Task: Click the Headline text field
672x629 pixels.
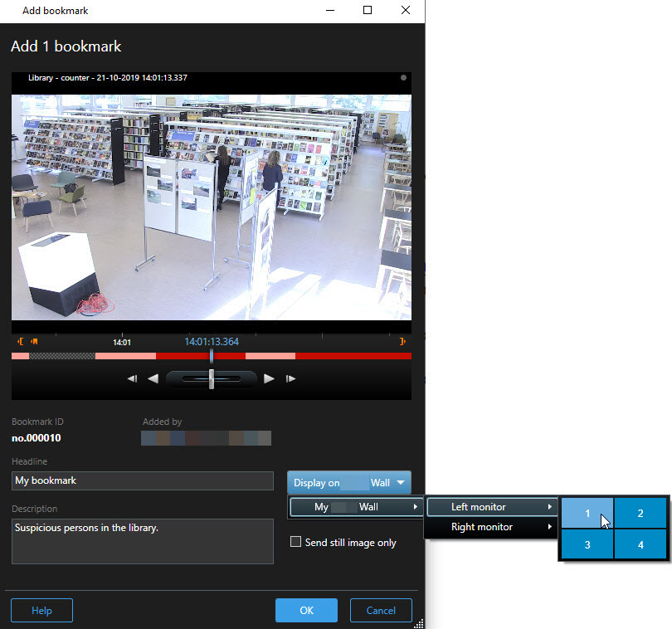Action: (x=143, y=480)
